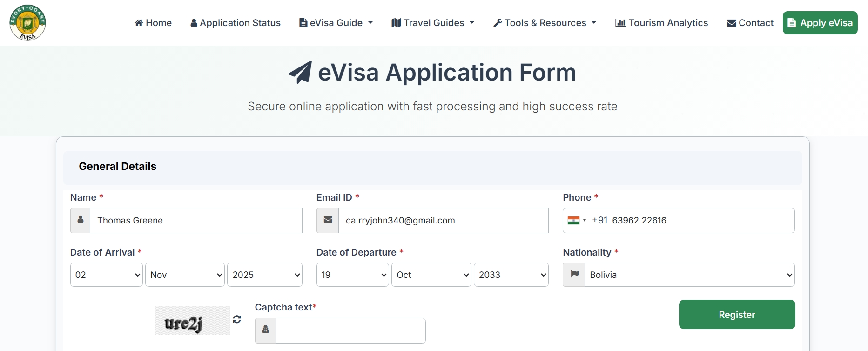Screen dimensions: 868x351
Task: Open the arrival month dropdown showing Nov
Action: coord(185,275)
